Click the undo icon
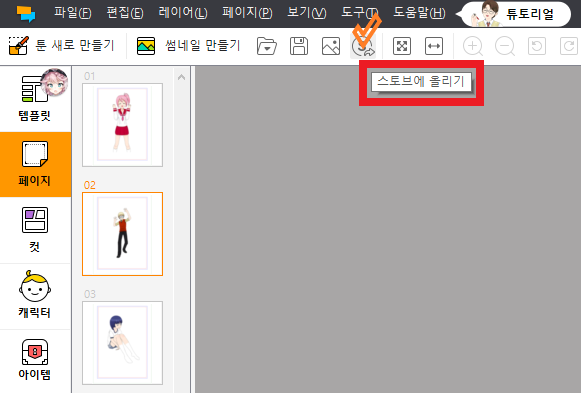581x393 pixels. pos(537,46)
